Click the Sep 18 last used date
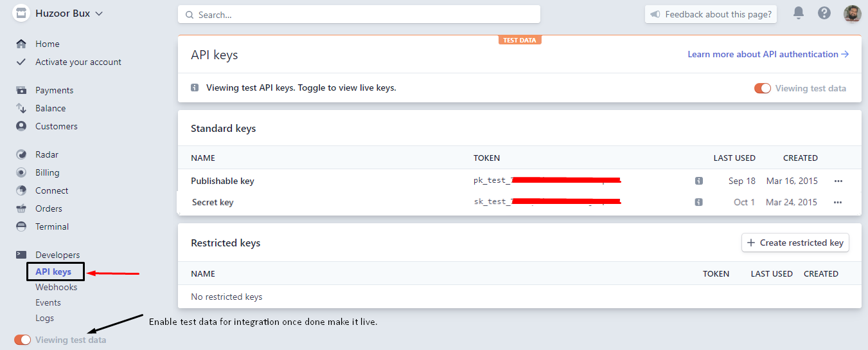 pyautogui.click(x=742, y=181)
